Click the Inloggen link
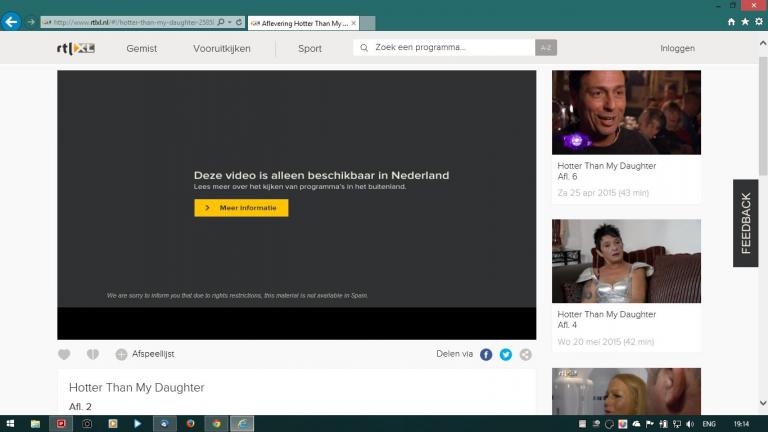768x432 pixels. 677,48
